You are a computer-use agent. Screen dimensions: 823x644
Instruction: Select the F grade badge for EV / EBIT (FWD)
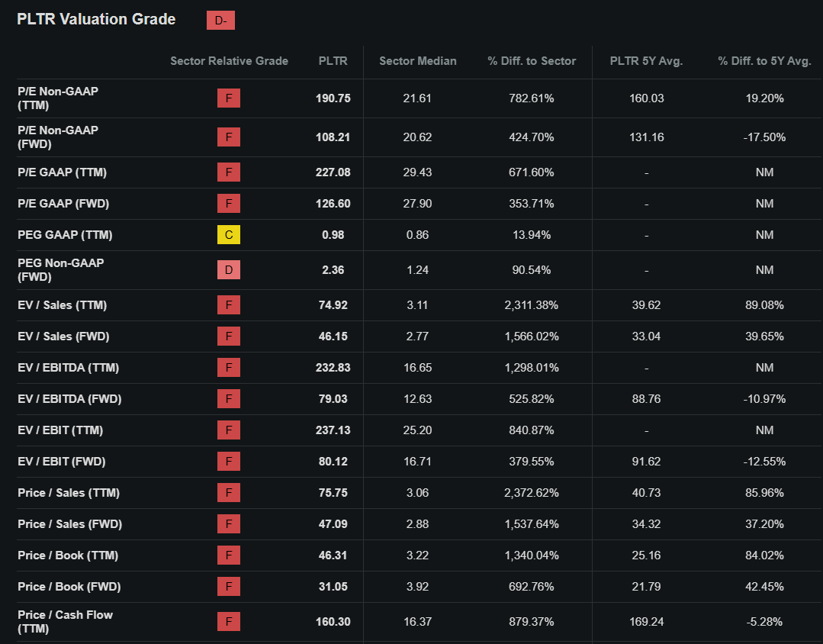click(229, 462)
